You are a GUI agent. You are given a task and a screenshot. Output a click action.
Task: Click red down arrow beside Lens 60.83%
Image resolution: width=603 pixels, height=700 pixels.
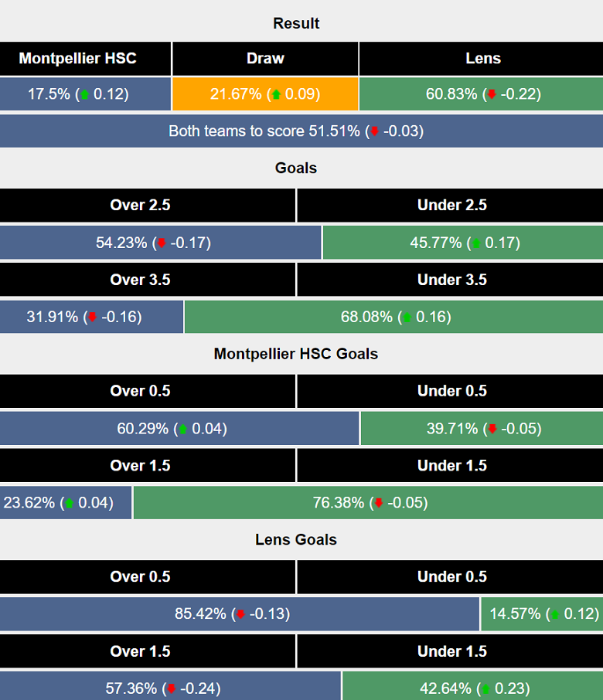point(491,95)
